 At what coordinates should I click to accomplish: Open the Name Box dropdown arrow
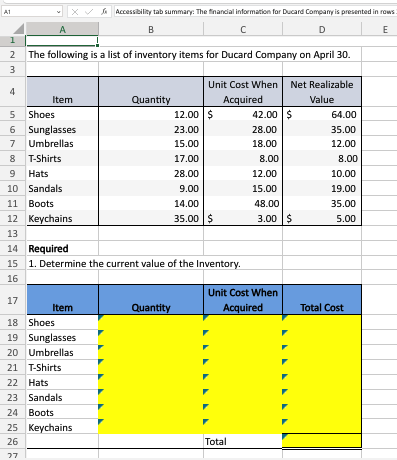point(59,12)
